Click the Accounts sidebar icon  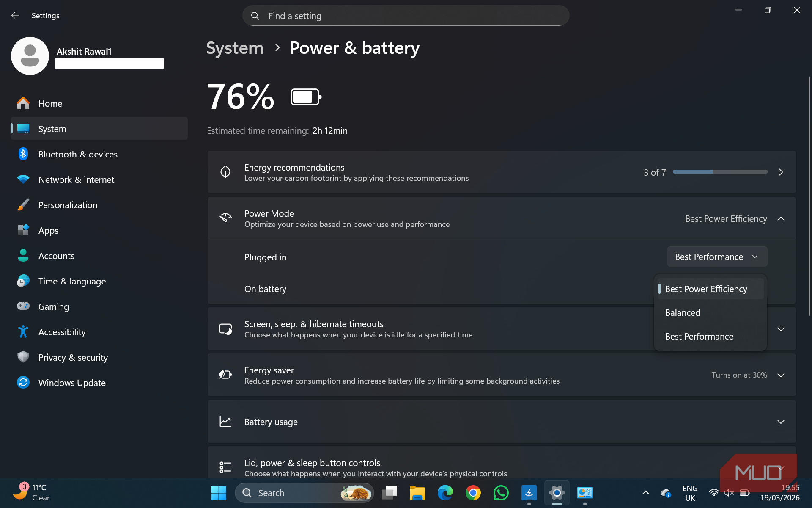tap(23, 255)
